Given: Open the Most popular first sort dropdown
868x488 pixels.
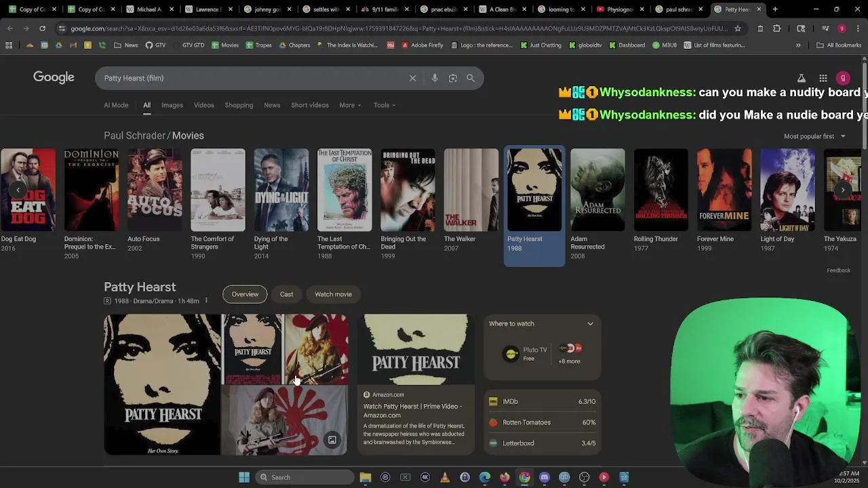Looking at the screenshot, I should 814,136.
